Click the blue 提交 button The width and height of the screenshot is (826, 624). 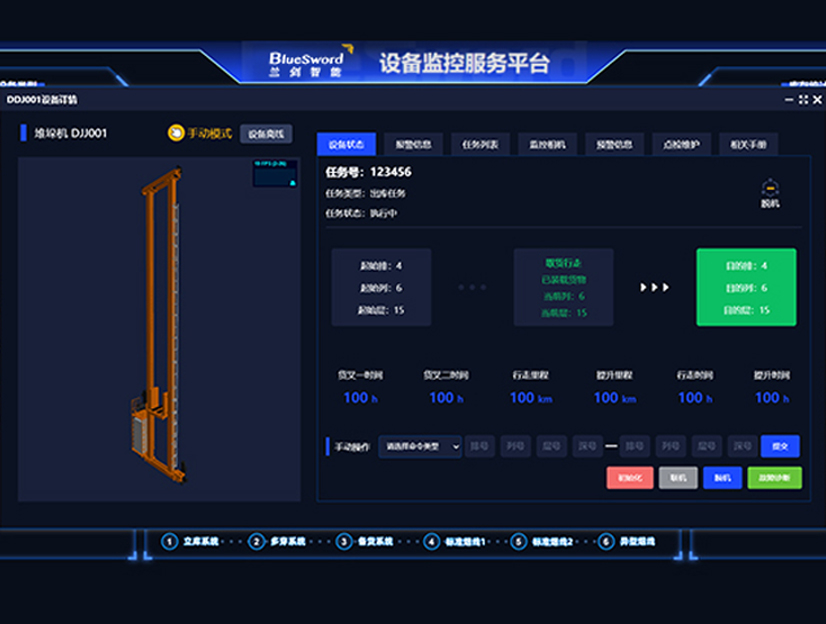(x=780, y=447)
